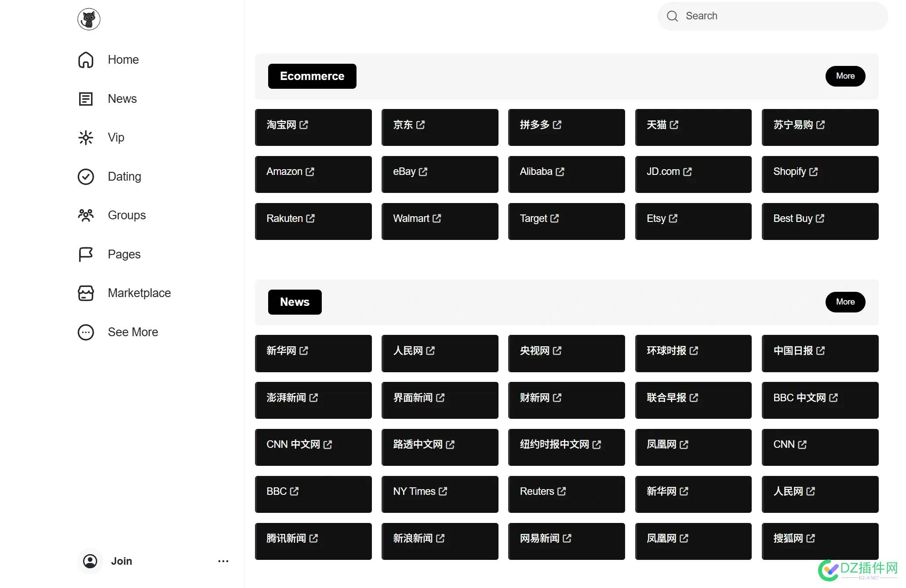
Task: Select the Groups people icon
Action: click(x=86, y=215)
